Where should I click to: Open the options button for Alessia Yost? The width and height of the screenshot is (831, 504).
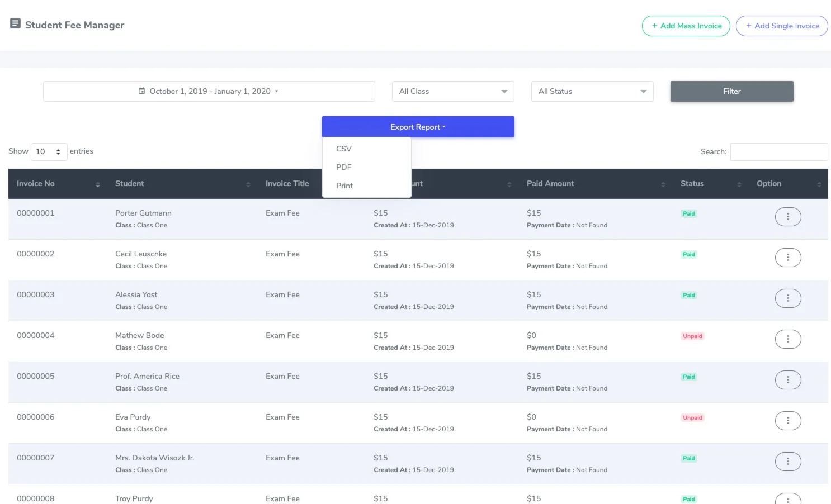point(787,298)
